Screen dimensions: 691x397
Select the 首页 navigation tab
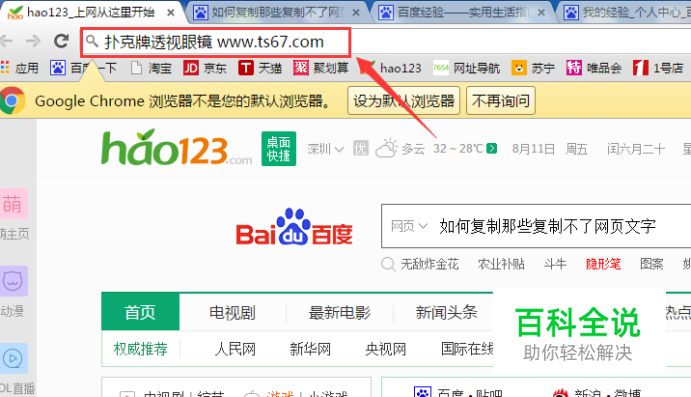(140, 312)
